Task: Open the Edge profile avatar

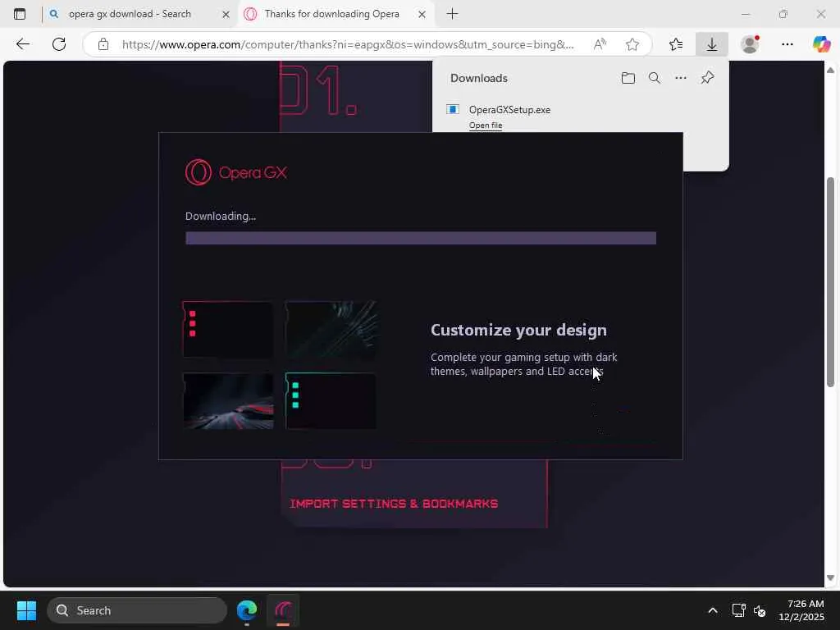Action: [750, 44]
